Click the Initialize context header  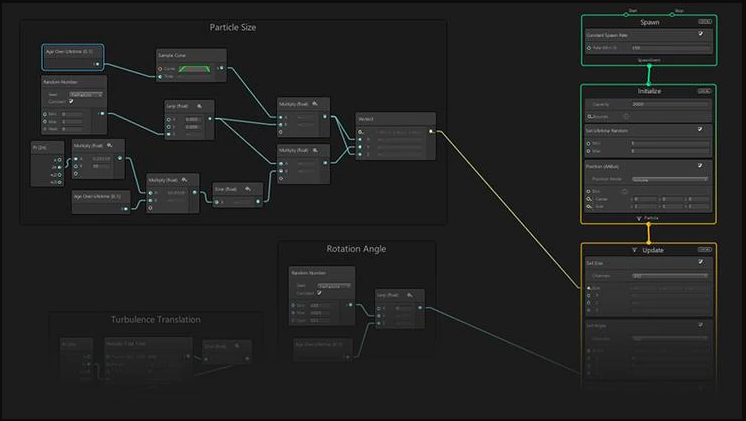pos(648,91)
